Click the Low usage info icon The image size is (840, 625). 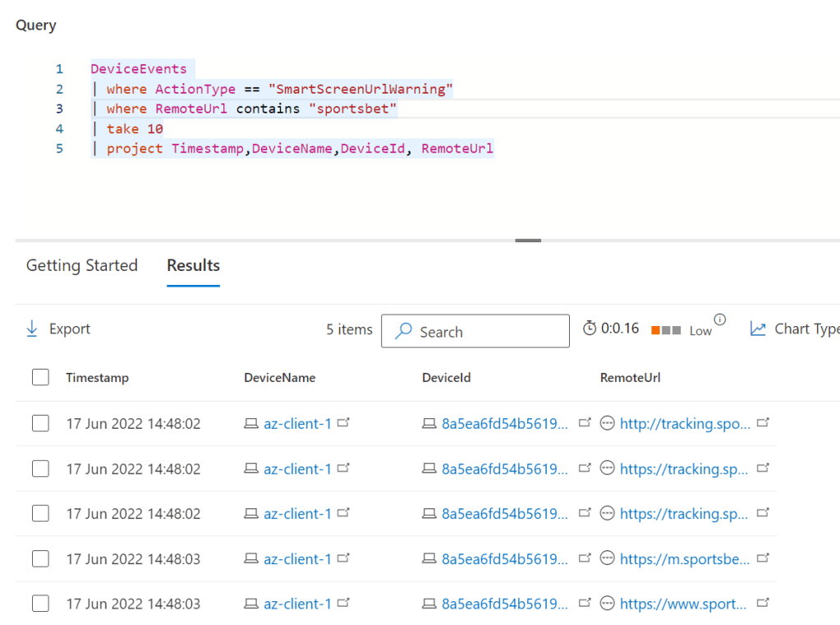click(x=720, y=319)
